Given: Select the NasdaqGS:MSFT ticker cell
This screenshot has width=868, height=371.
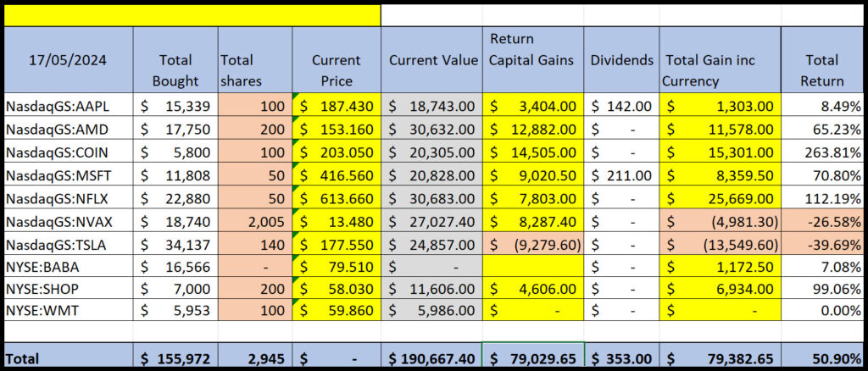Looking at the screenshot, I should point(68,174).
